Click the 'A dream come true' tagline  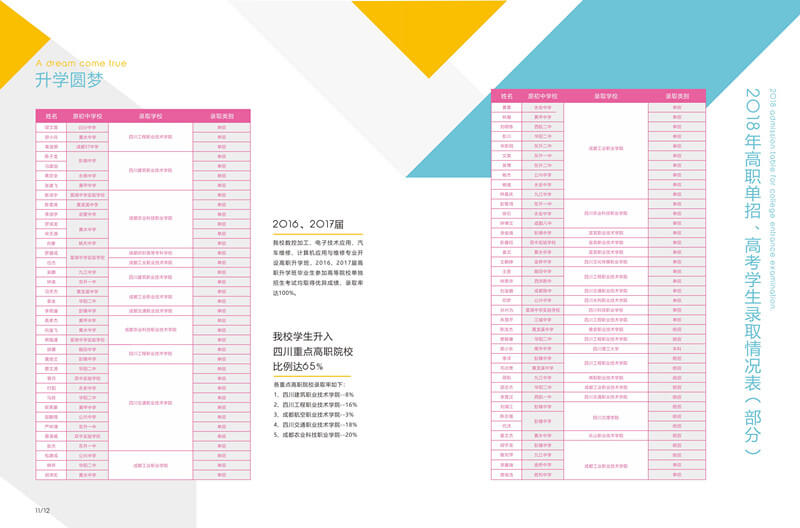click(x=81, y=63)
